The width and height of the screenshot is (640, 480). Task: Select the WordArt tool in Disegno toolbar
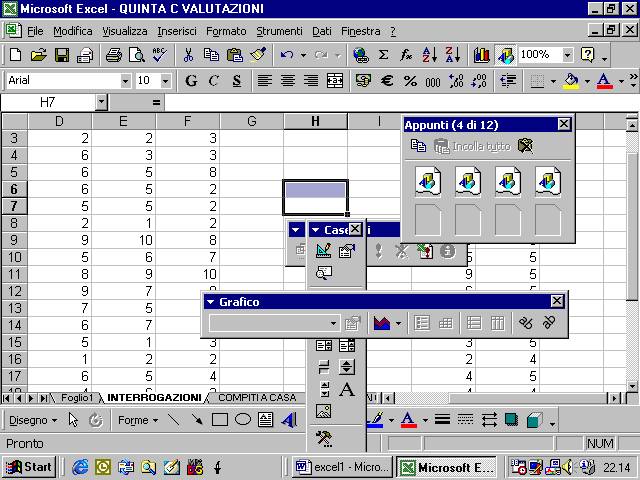289,420
